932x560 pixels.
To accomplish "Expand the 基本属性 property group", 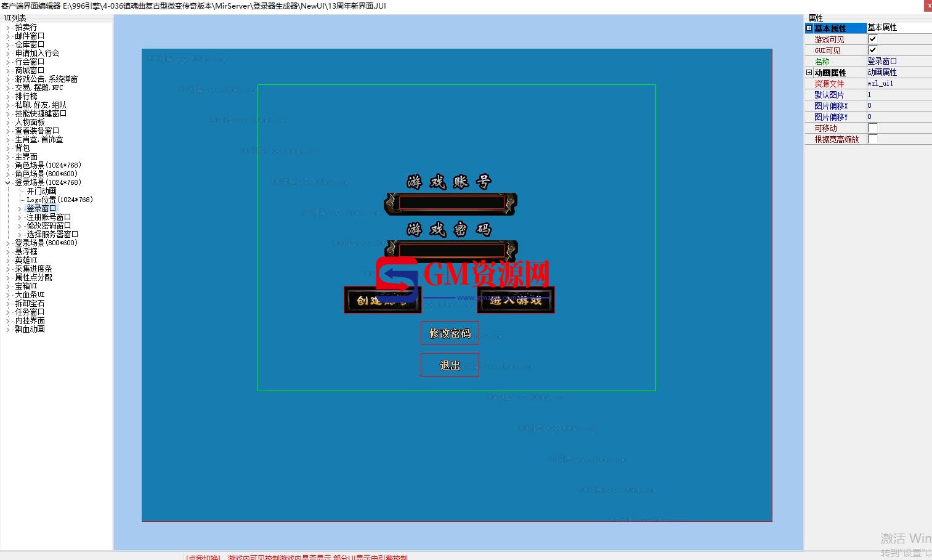I will tap(809, 28).
